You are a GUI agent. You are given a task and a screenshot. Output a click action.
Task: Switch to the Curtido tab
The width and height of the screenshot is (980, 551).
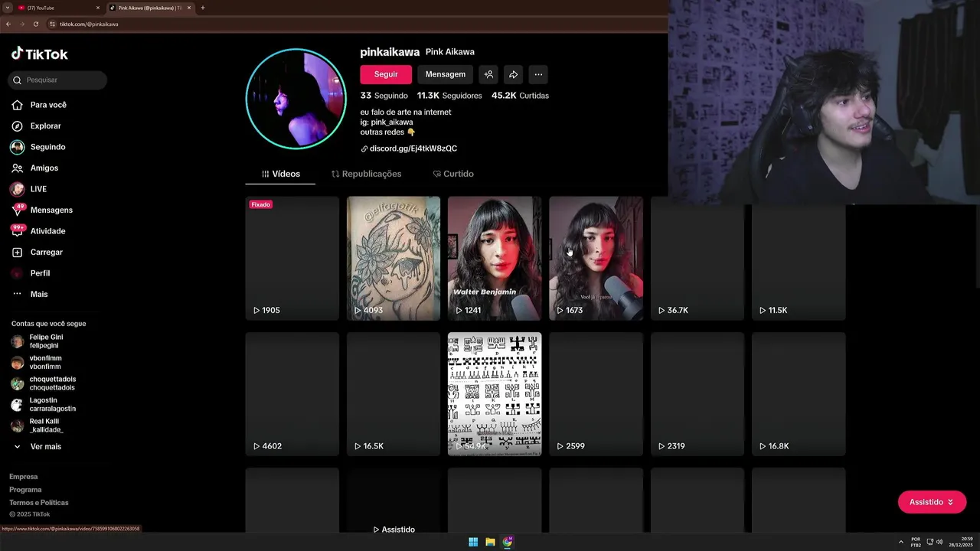[453, 174]
